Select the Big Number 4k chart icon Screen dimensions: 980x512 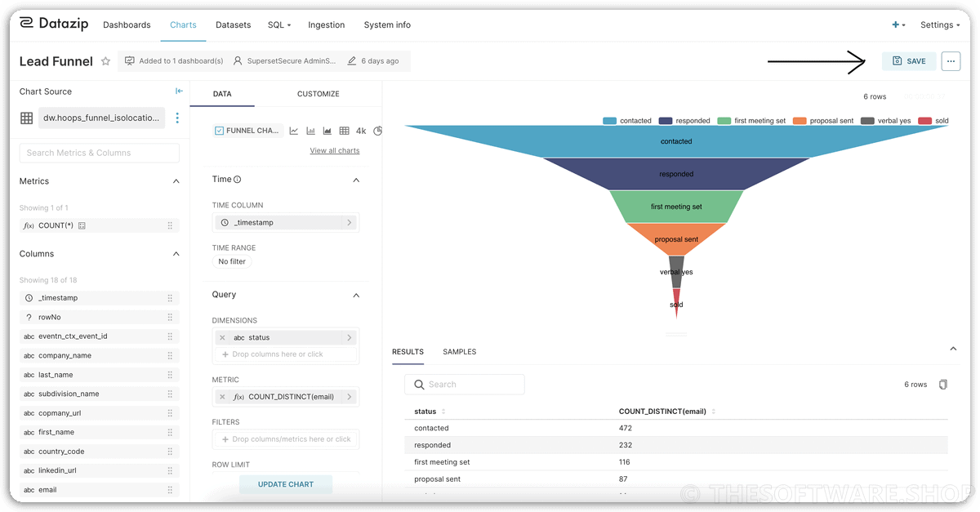pyautogui.click(x=362, y=131)
